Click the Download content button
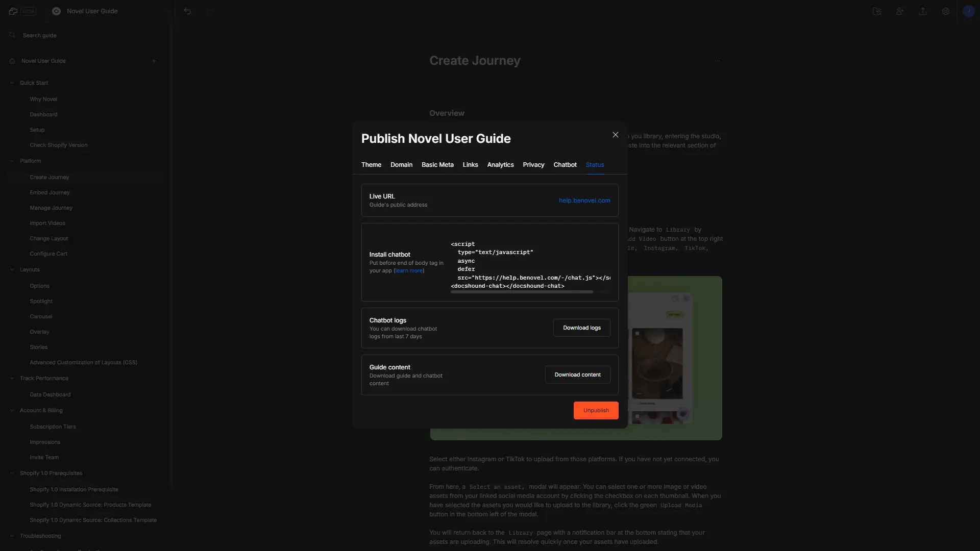The image size is (980, 551). [x=577, y=375]
